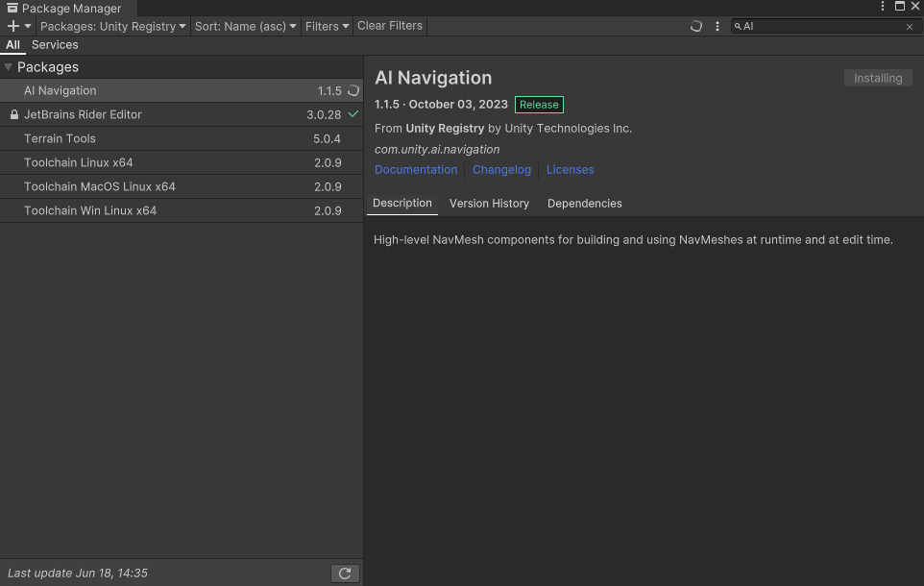Click the com.unity.ai.navigation package name text
The width and height of the screenshot is (924, 586).
[x=437, y=149]
